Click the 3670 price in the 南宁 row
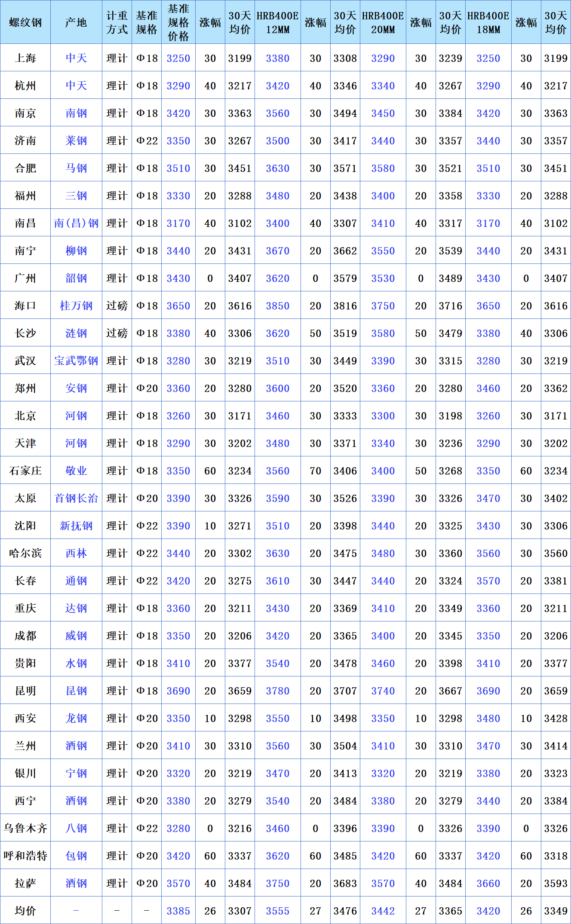 (x=278, y=251)
